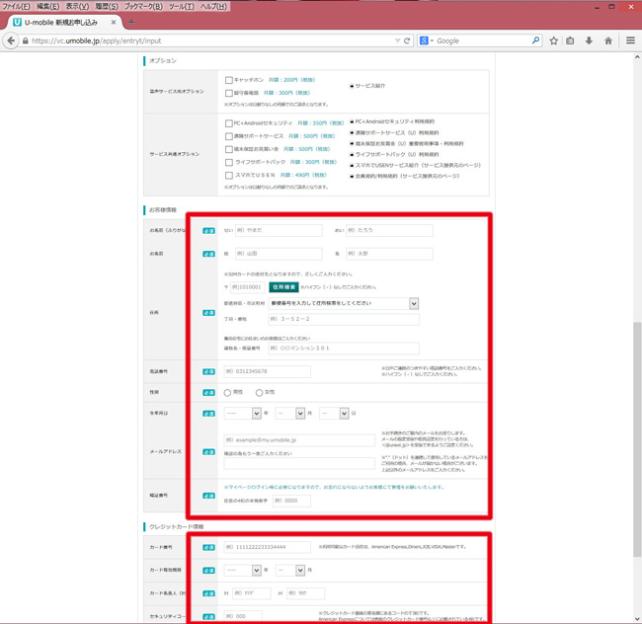This screenshot has width=642, height=624.
Task: Open the ヘルプ(H) menu
Action: (x=213, y=6)
